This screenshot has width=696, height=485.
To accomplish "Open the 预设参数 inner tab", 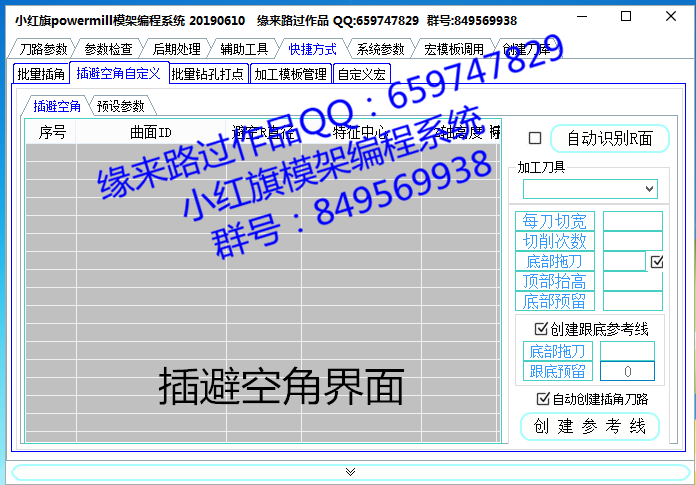I will point(120,106).
